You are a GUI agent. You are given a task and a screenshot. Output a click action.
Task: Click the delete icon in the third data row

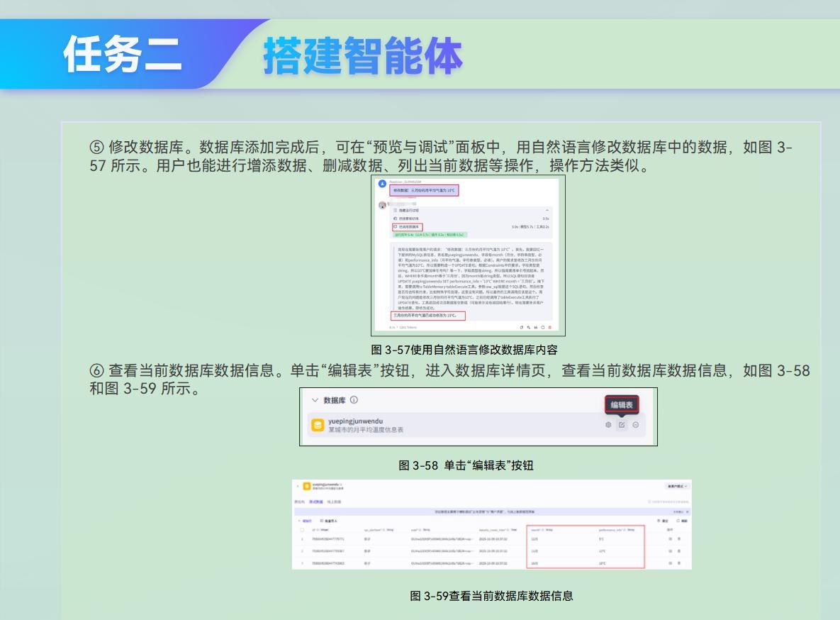point(679,563)
